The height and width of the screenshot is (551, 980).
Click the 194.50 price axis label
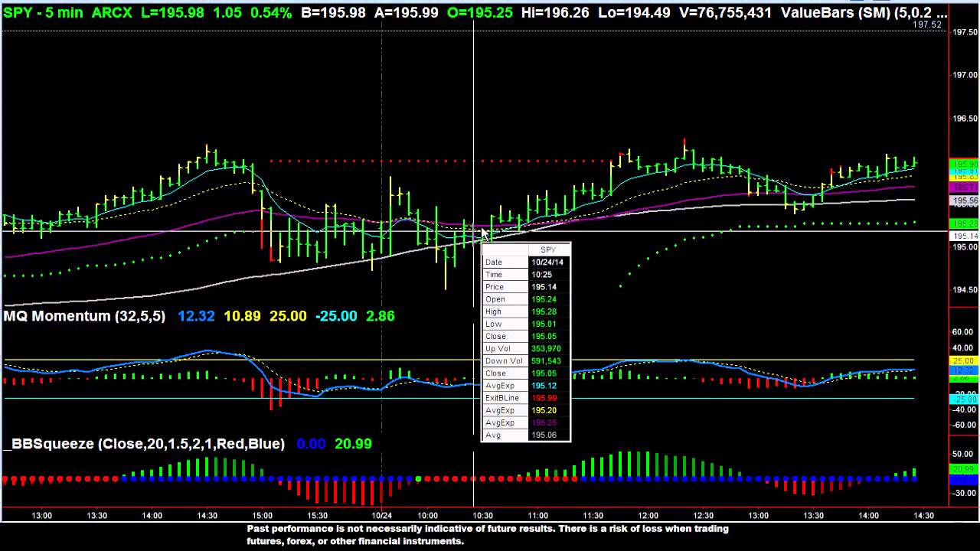(x=965, y=290)
